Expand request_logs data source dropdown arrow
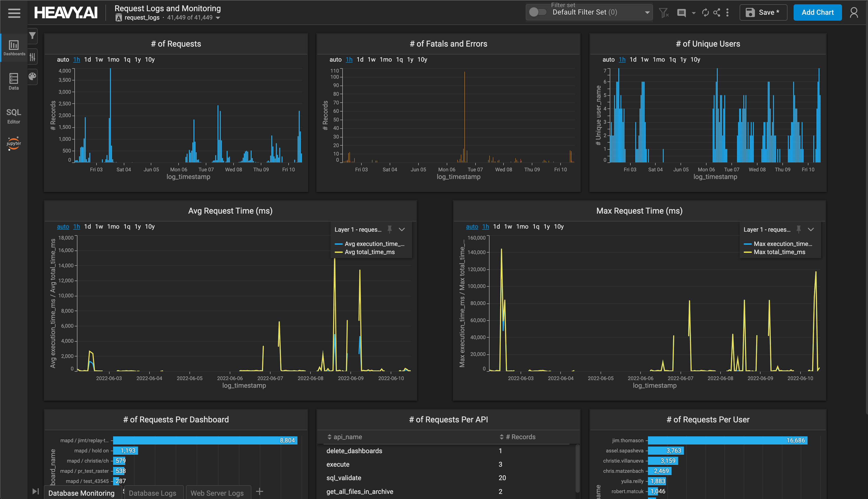This screenshot has height=499, width=868. point(218,18)
